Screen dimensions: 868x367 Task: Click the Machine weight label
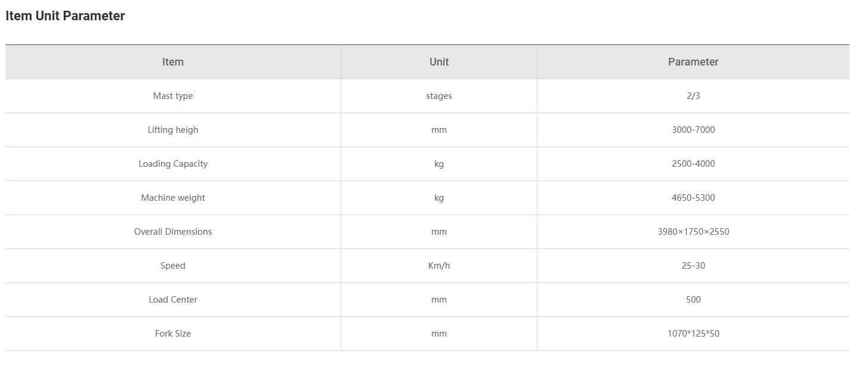(x=173, y=198)
